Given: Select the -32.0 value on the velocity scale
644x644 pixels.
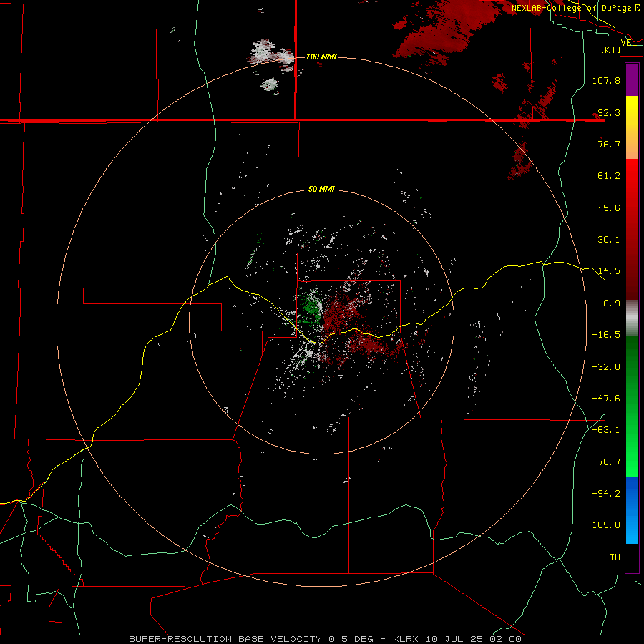Looking at the screenshot, I should (x=606, y=367).
